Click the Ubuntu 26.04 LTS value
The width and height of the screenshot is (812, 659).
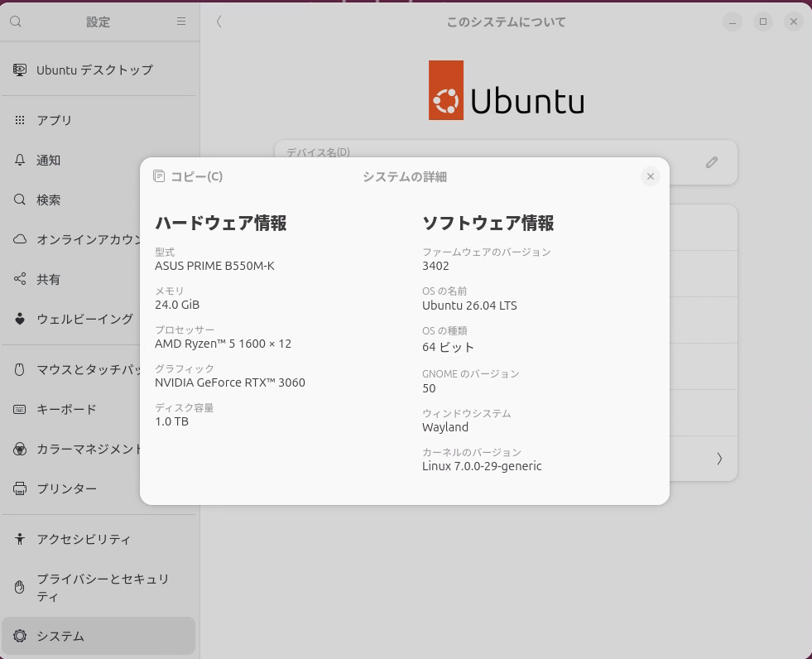point(469,305)
